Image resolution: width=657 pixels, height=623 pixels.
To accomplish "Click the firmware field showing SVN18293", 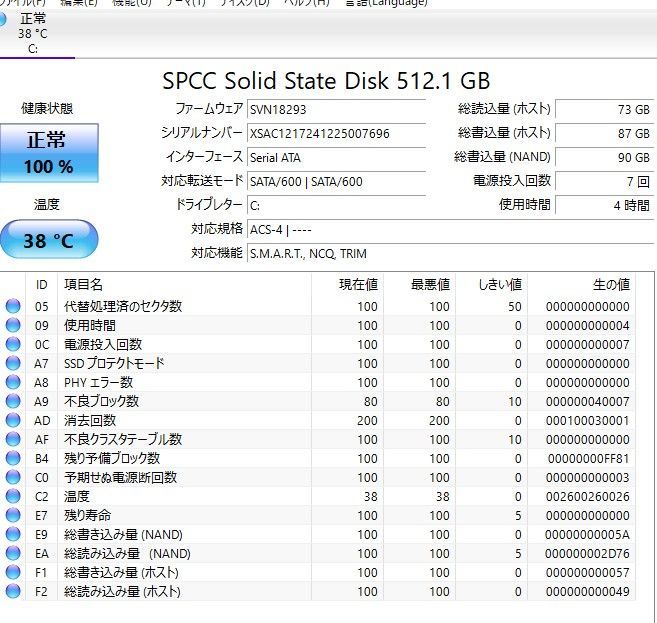I will coord(336,109).
